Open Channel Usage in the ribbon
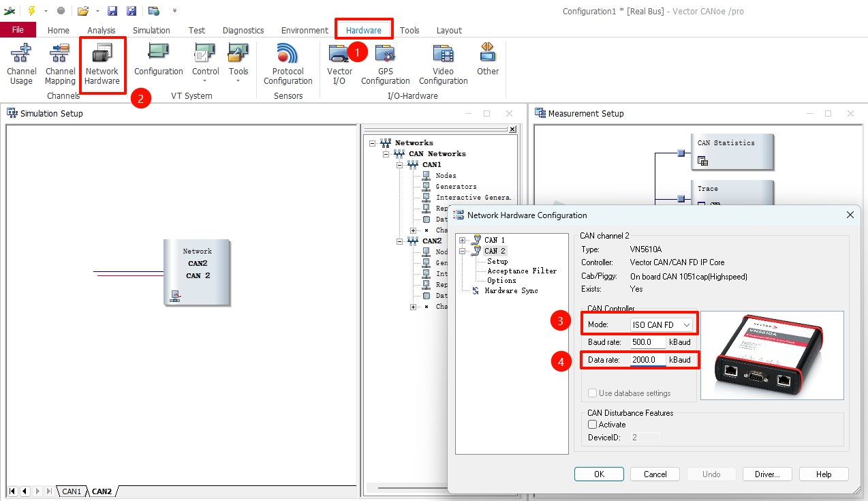This screenshot has width=868, height=501. [21, 63]
